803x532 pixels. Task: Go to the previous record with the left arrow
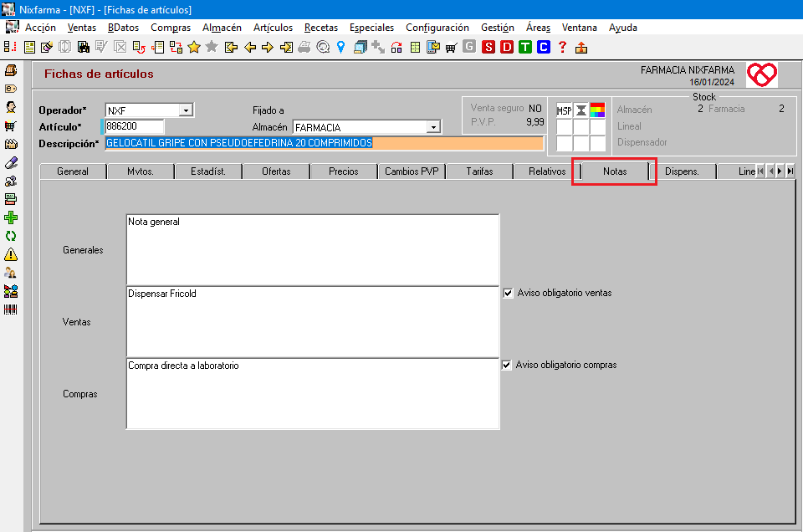[x=250, y=48]
